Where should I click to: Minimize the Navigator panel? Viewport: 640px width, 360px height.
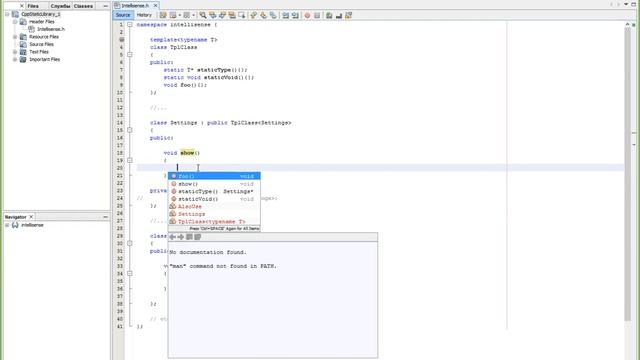[106, 217]
